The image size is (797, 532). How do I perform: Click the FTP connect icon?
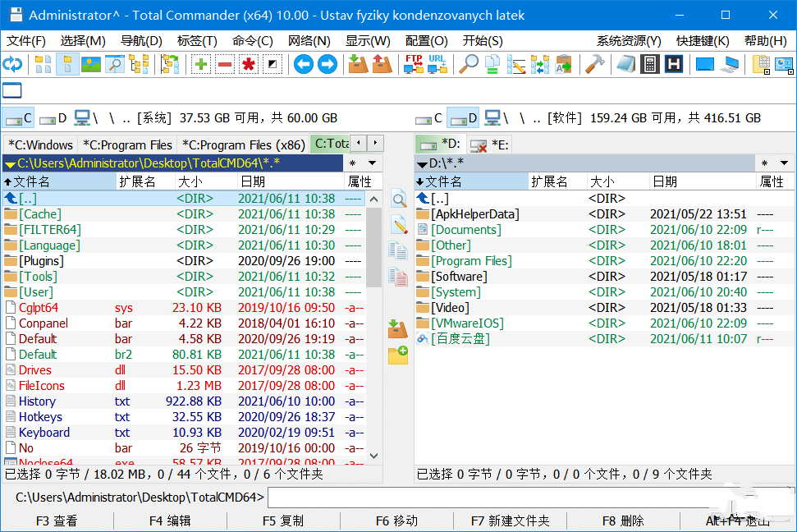coord(413,64)
